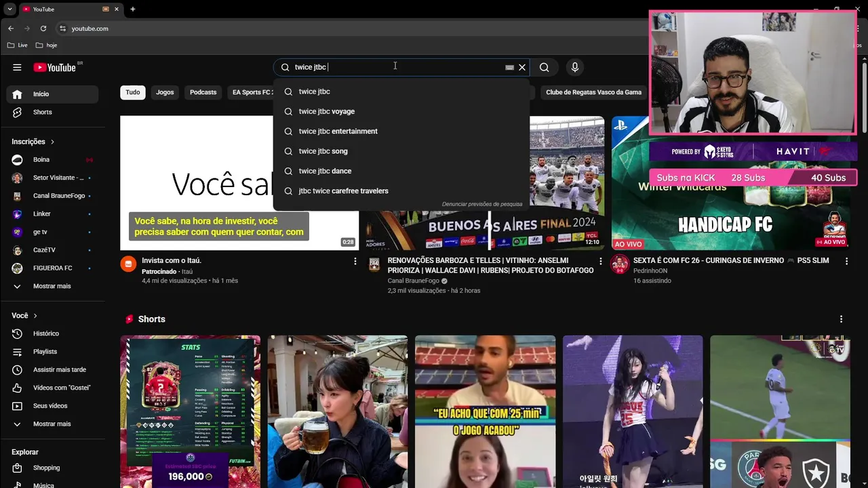Open the Live bookmarks folder

click(x=18, y=45)
